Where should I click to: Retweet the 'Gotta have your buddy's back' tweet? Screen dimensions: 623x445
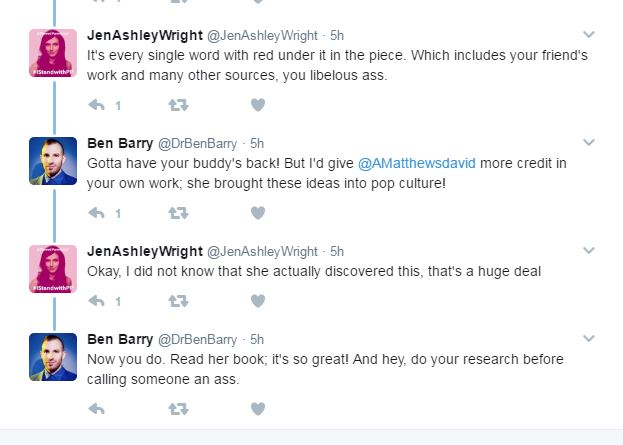click(178, 212)
